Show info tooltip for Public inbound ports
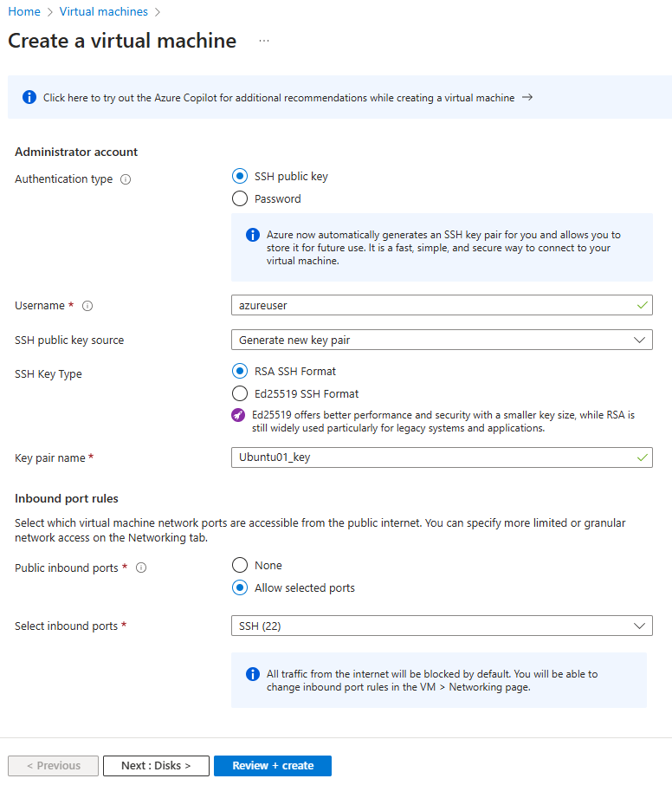This screenshot has width=672, height=785. click(x=141, y=568)
